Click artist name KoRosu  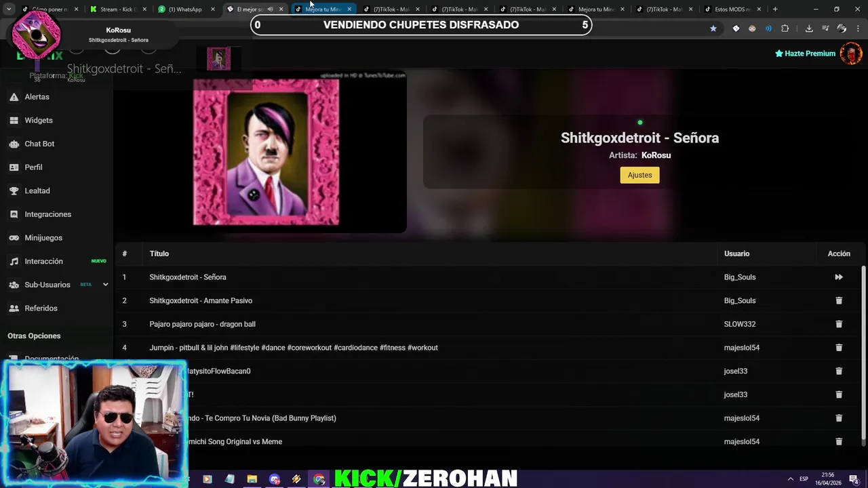pyautogui.click(x=656, y=155)
